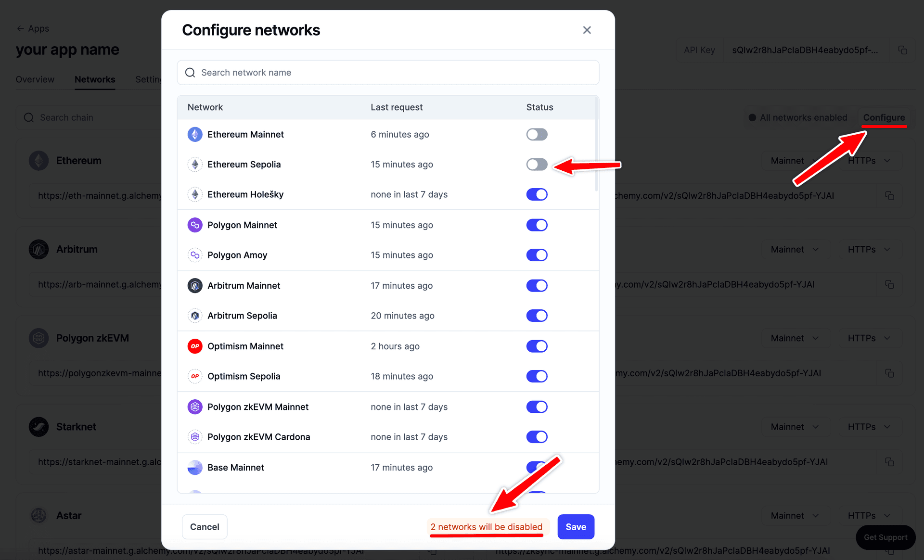Close the Configure networks dialog
This screenshot has width=924, height=560.
click(x=587, y=30)
